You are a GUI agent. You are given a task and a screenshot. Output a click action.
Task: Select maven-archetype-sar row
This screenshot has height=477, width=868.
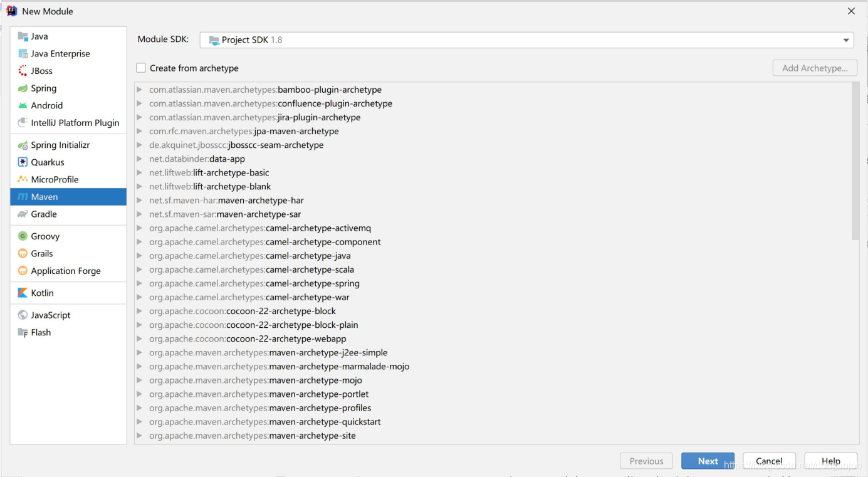click(493, 214)
